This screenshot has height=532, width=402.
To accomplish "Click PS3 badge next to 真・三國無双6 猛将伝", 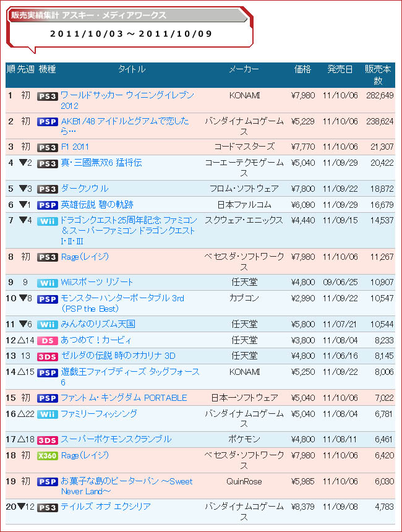I will (48, 163).
